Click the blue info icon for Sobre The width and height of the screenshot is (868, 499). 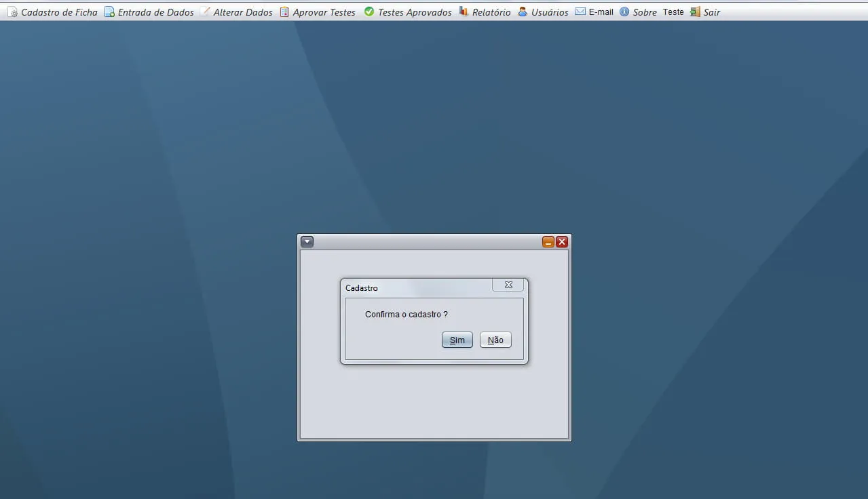pyautogui.click(x=624, y=12)
